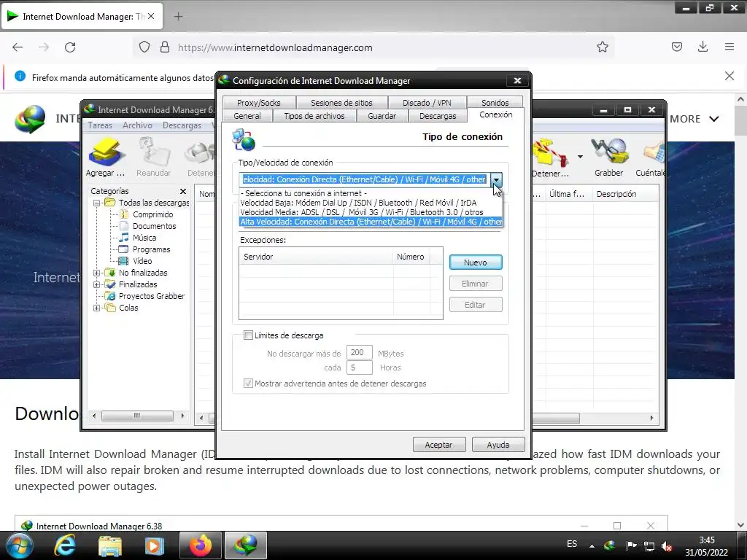Click the categories panel horizontal scrollbar

tap(137, 416)
